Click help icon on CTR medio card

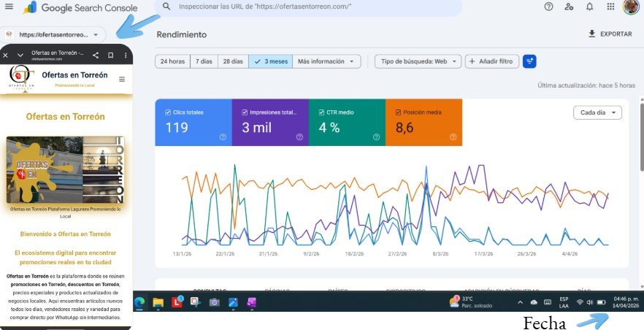(376, 137)
